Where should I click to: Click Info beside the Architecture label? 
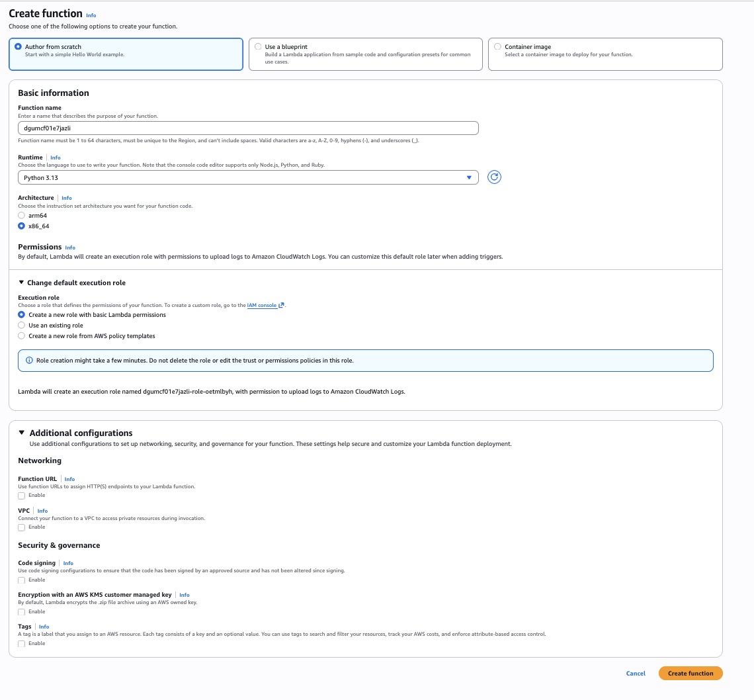tap(67, 198)
